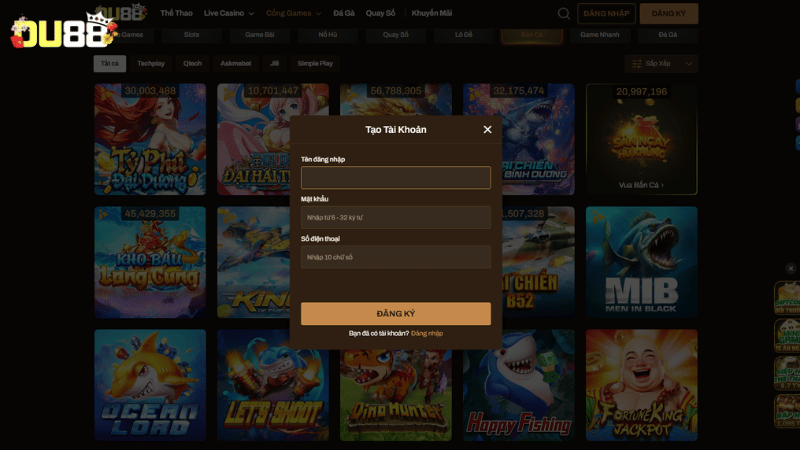
Task: Click the search magnifier icon in header
Action: point(564,14)
